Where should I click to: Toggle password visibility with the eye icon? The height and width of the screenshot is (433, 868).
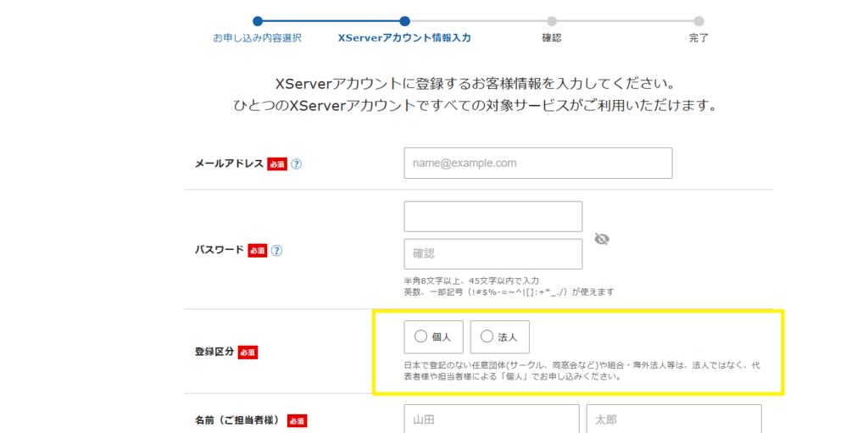pos(602,239)
